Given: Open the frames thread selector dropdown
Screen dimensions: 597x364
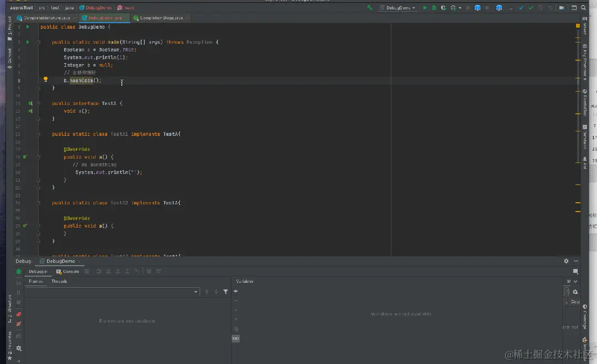Looking at the screenshot, I should point(112,292).
